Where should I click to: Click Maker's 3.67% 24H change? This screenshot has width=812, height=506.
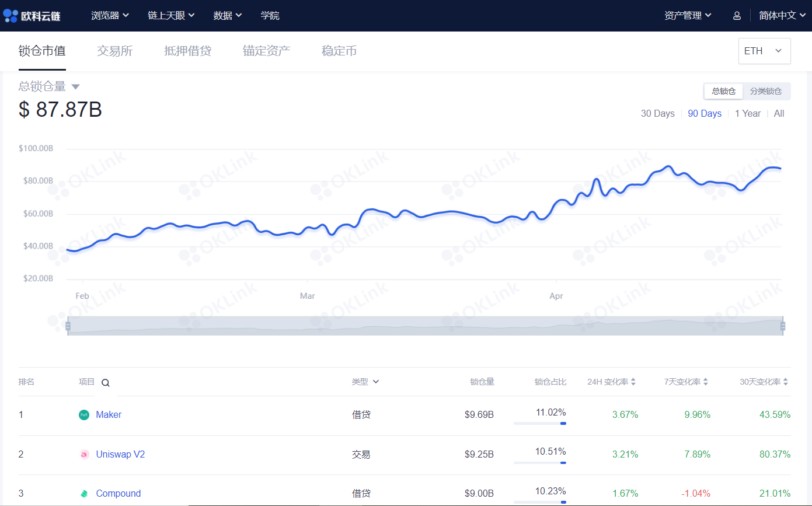click(625, 415)
